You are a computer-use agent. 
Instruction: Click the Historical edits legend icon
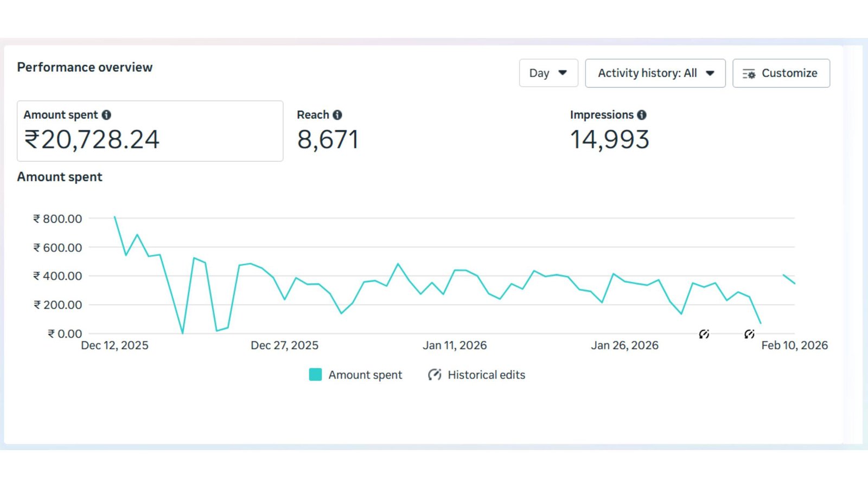tap(434, 375)
